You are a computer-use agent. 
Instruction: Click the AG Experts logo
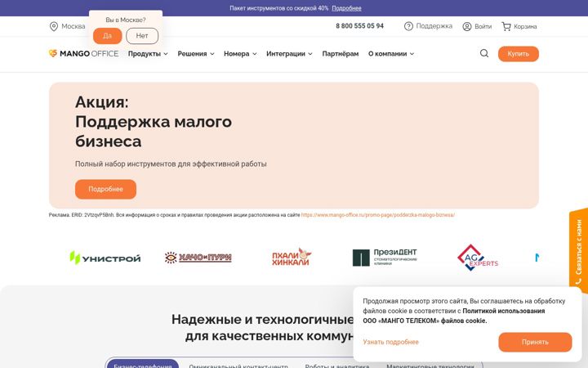coord(478,258)
